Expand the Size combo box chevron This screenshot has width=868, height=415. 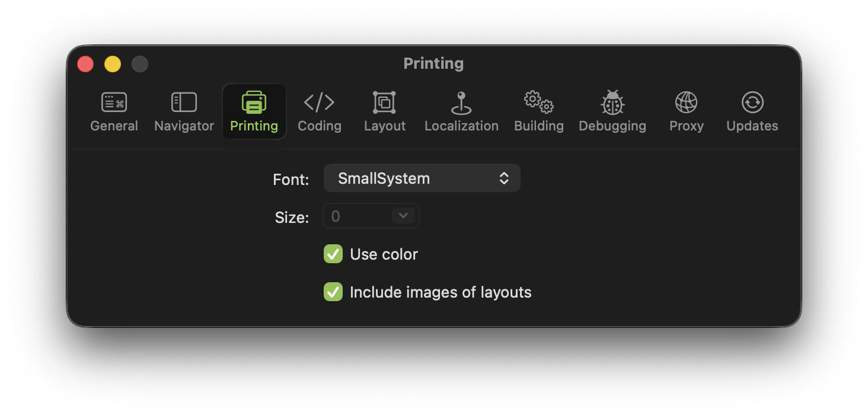coord(403,216)
